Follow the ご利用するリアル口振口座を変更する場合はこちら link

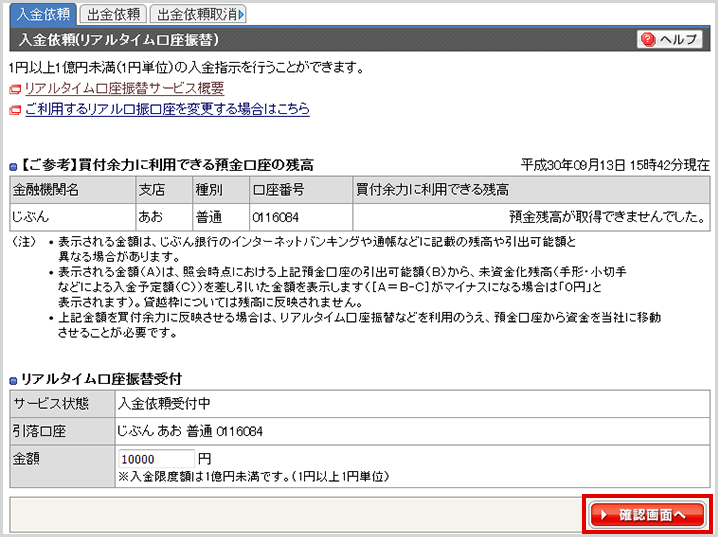(x=166, y=109)
